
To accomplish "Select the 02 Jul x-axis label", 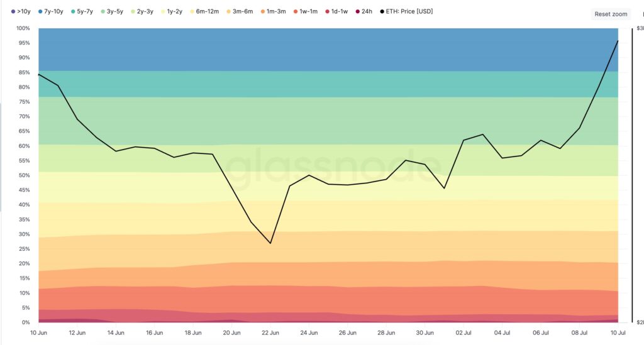I will tap(464, 332).
